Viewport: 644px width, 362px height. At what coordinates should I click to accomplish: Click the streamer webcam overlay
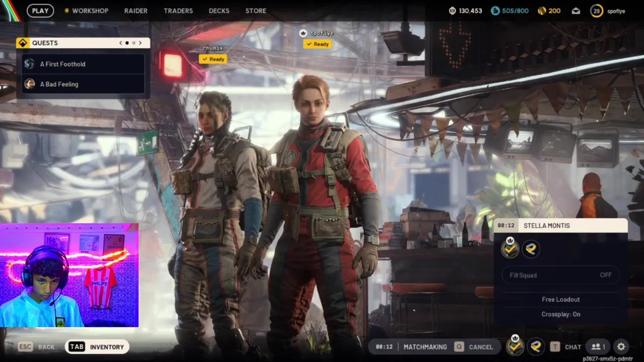[69, 276]
